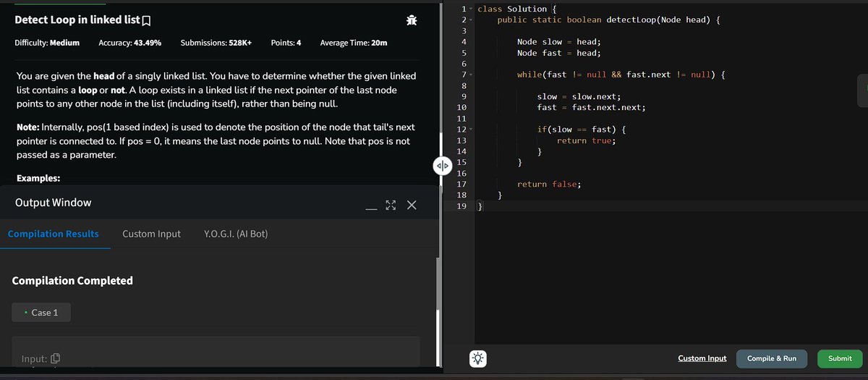868x380 pixels.
Task: Click the 'Points: 4' text
Action: [286, 43]
